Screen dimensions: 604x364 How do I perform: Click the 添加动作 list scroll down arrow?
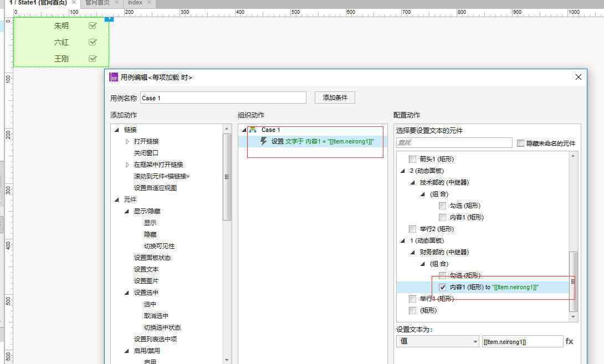(227, 360)
